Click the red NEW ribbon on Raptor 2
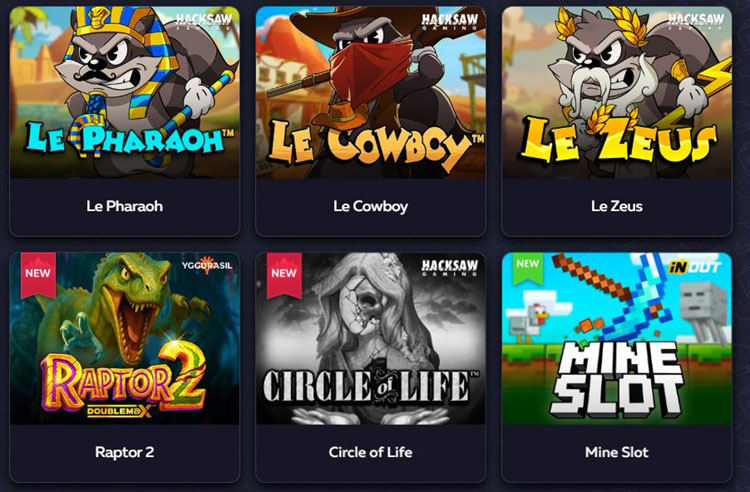The height and width of the screenshot is (492, 750). [x=38, y=274]
